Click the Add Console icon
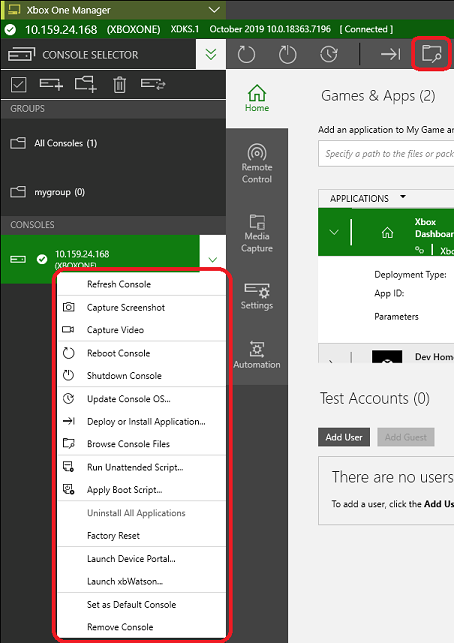Viewport: 454px width, 643px height. coord(51,84)
